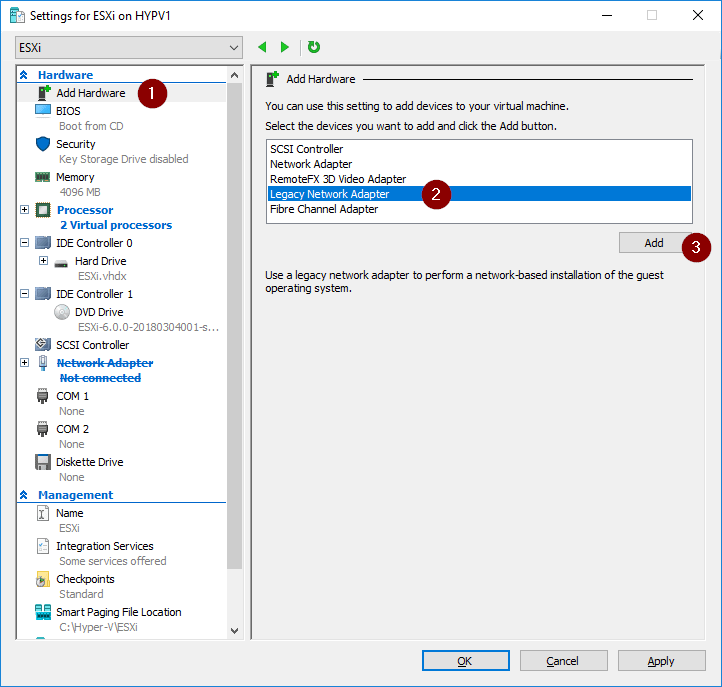Click the IDE Controller 1 icon
The height and width of the screenshot is (687, 722).
pyautogui.click(x=43, y=294)
